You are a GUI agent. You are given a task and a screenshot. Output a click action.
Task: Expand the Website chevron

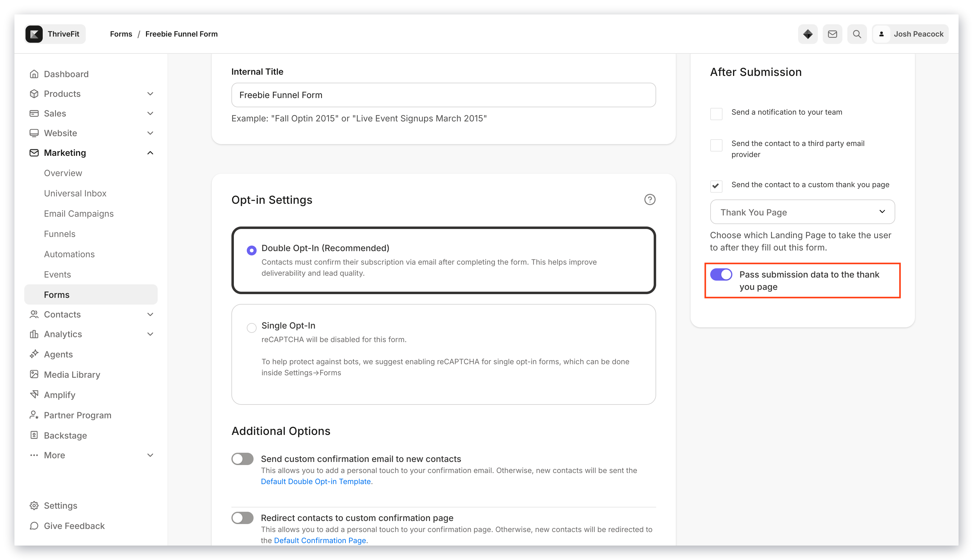[150, 133]
